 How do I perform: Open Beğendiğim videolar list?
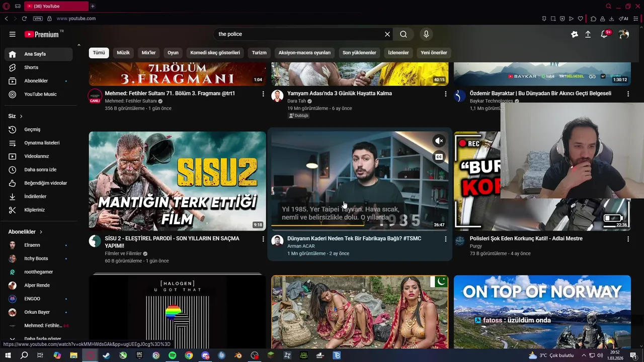(38, 183)
